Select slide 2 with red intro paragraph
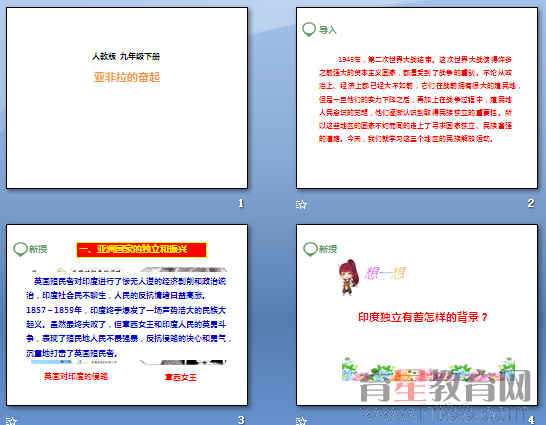 click(417, 98)
